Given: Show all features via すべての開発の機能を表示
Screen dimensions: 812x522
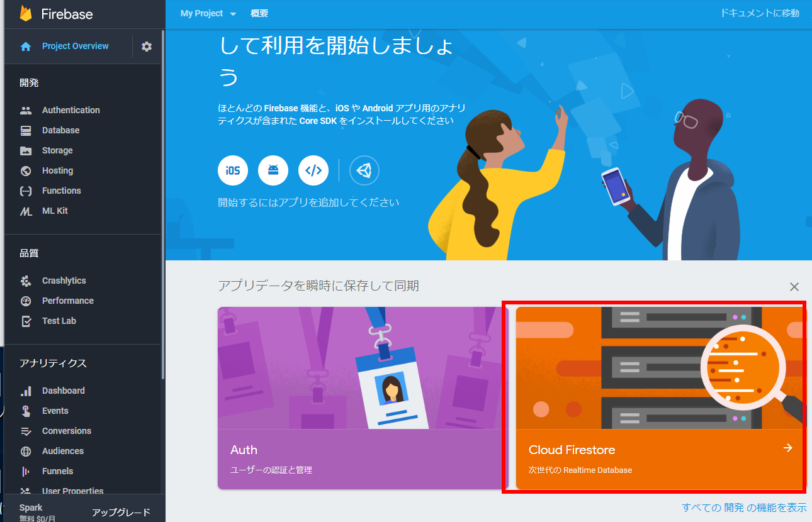Looking at the screenshot, I should click(x=744, y=508).
